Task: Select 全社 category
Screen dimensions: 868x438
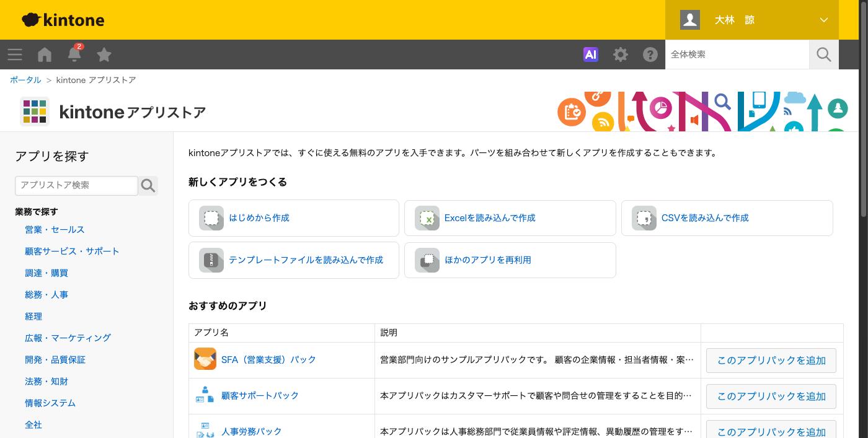Action: pos(33,424)
